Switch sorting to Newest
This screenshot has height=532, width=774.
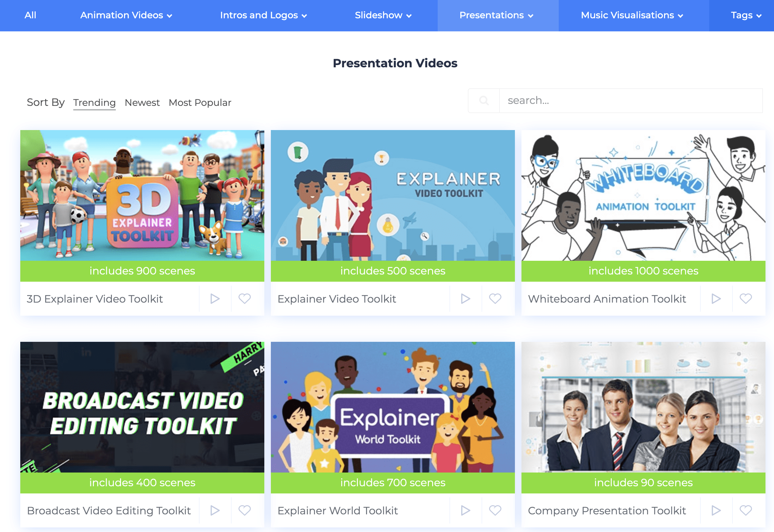(x=142, y=102)
